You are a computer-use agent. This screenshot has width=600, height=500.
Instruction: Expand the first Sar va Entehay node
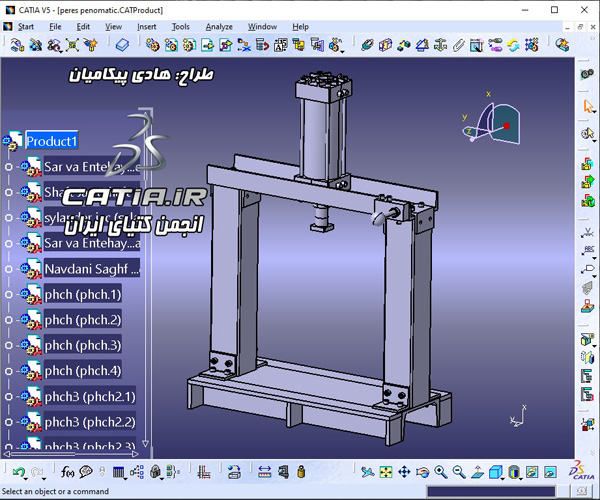tap(8, 167)
